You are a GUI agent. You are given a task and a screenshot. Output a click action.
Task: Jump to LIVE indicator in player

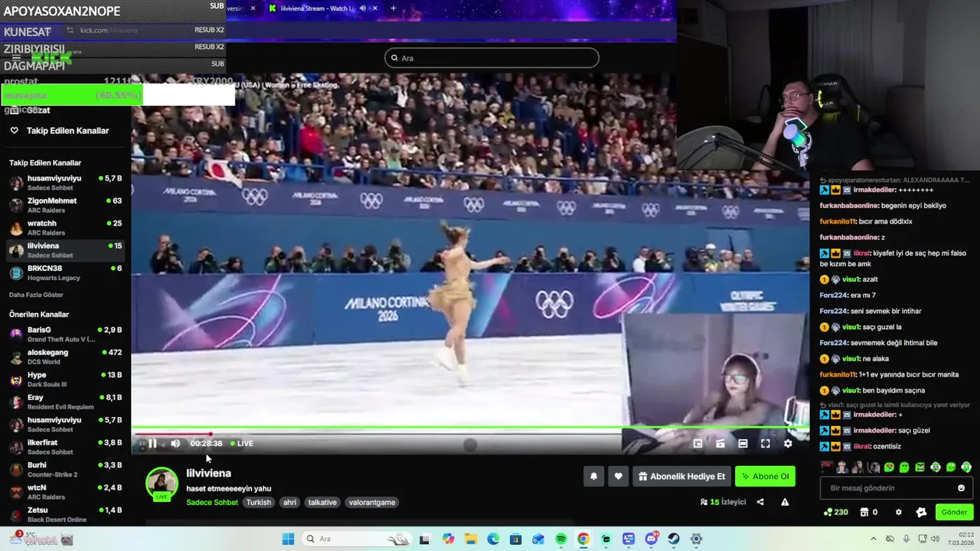click(x=242, y=443)
